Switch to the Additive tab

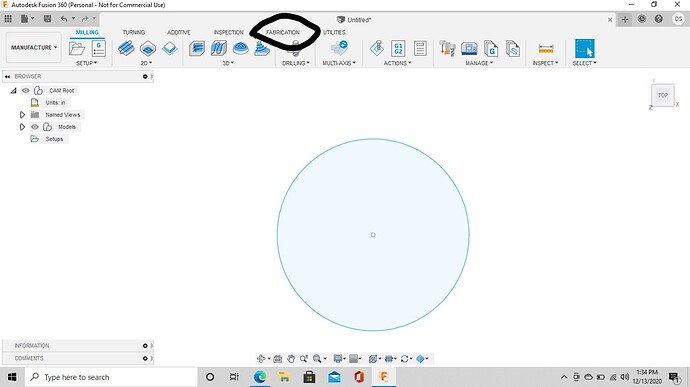point(178,32)
